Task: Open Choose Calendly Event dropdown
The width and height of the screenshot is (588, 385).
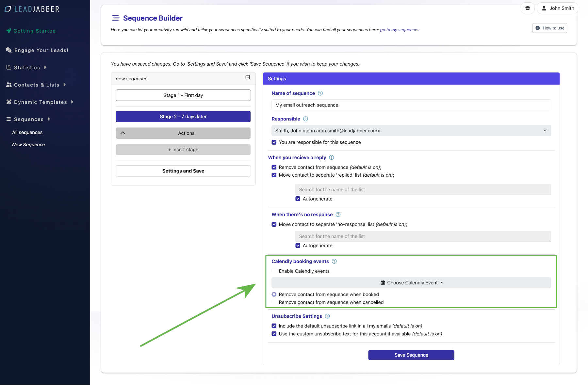Action: (x=411, y=283)
